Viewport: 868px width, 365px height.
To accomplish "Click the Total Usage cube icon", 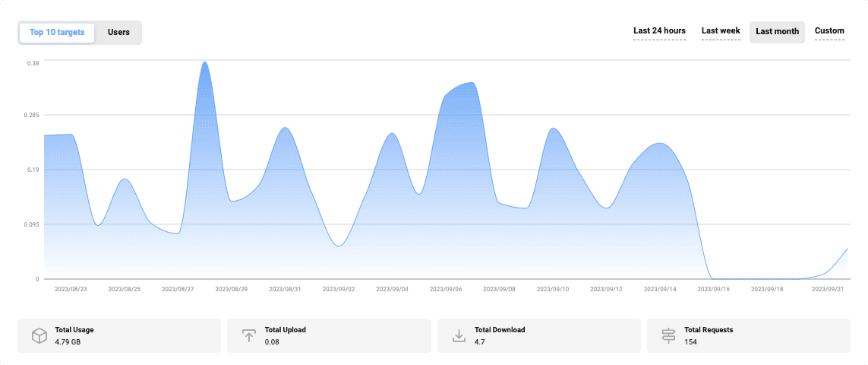I will click(39, 335).
